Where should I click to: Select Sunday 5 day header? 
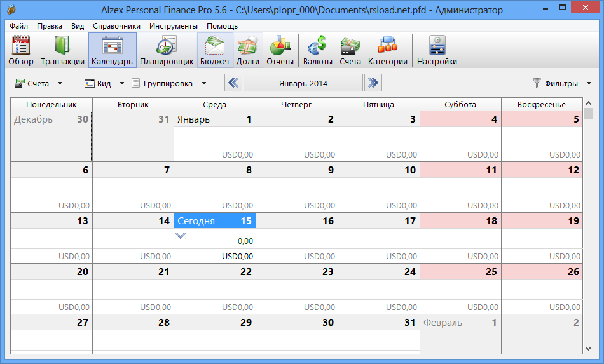click(x=542, y=119)
